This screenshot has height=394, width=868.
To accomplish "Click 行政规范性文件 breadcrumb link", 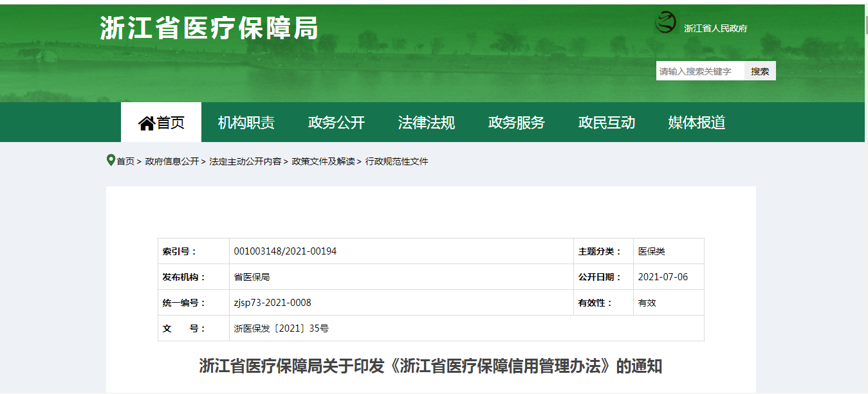I will [396, 161].
